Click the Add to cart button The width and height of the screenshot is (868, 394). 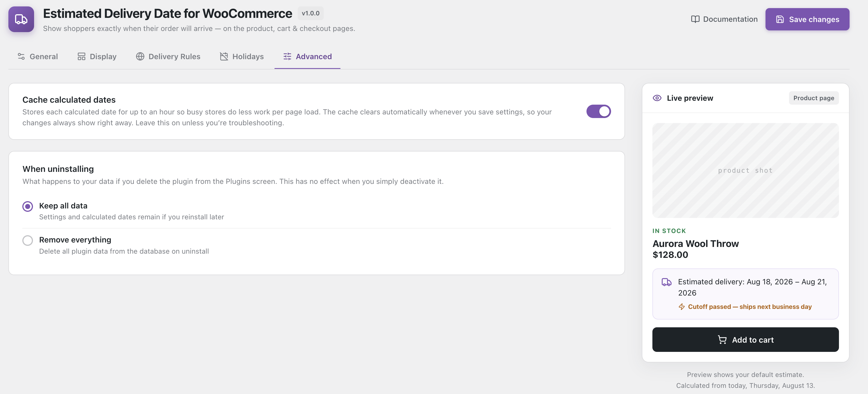(x=745, y=339)
